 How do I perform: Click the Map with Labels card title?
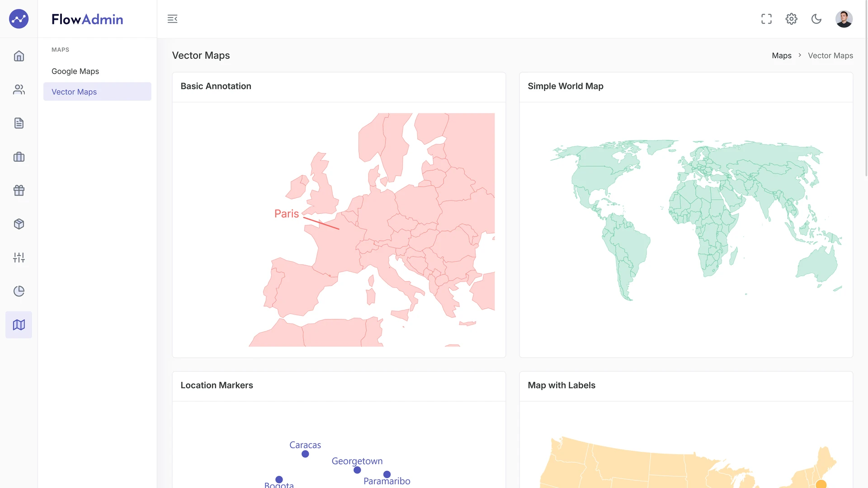coord(561,385)
